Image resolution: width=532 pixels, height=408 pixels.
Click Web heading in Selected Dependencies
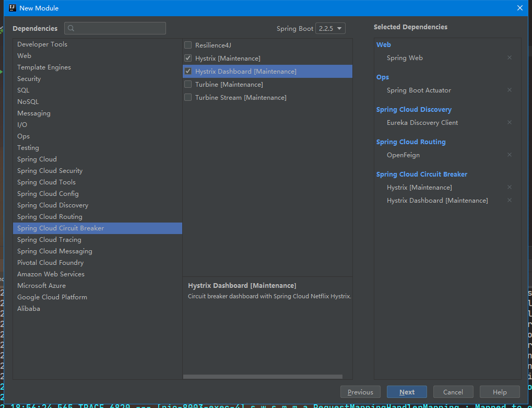(383, 45)
